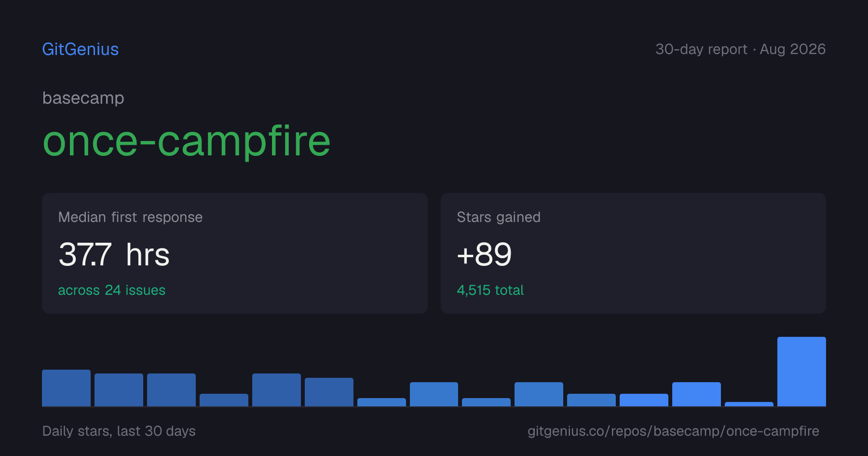The height and width of the screenshot is (456, 868).
Task: Click the 37.7 hrs value
Action: [114, 254]
